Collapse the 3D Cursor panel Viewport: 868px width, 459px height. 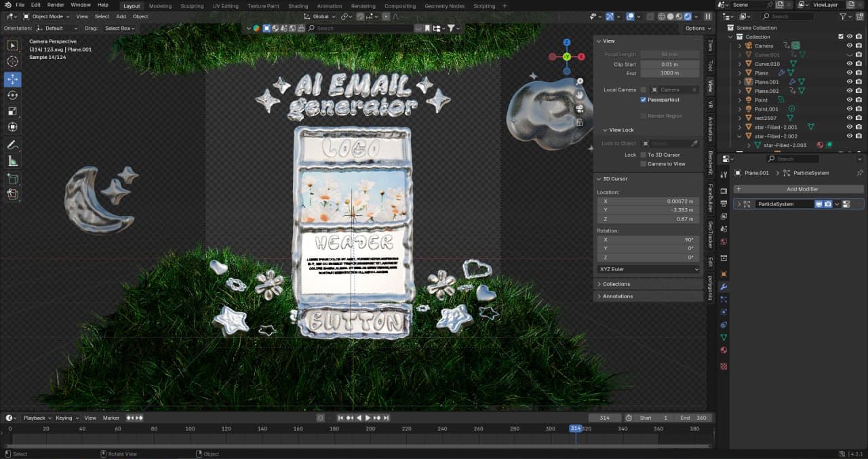coord(614,178)
